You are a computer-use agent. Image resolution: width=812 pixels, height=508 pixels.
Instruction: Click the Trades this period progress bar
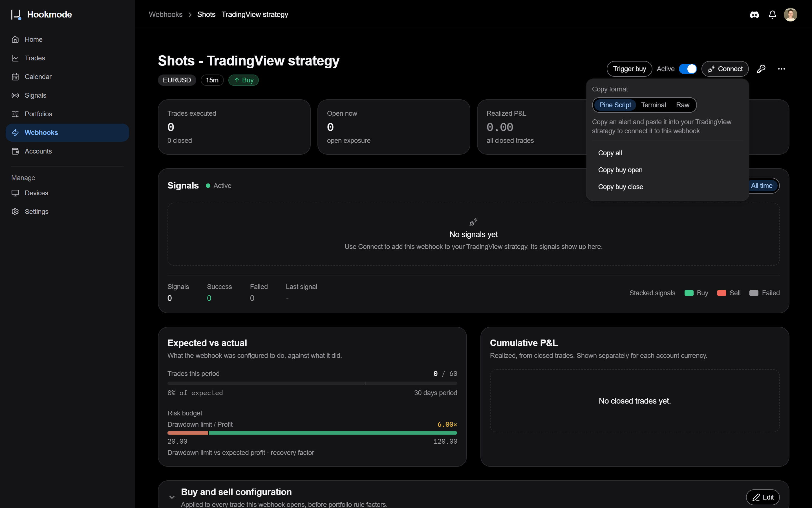312,383
